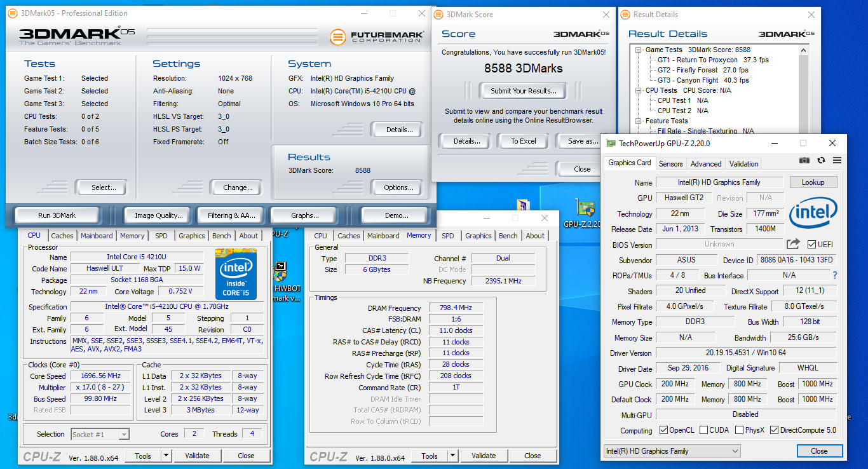Export score with To Excel button

(524, 141)
